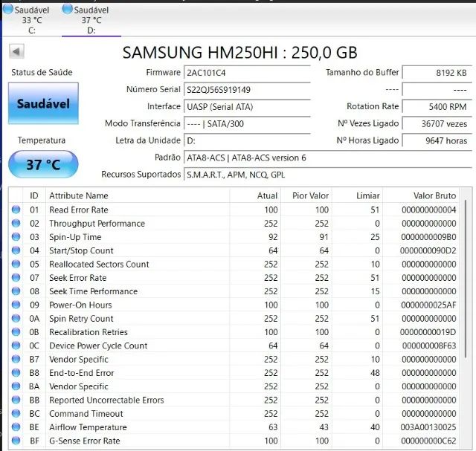Click the Rotation Rate field 5400 RPM
The height and width of the screenshot is (451, 476).
coord(437,107)
